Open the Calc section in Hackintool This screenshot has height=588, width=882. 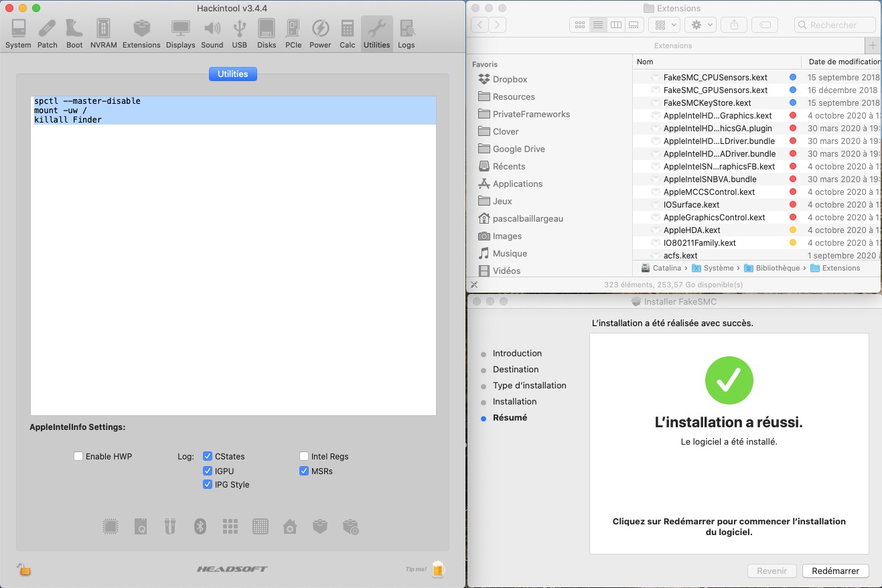[x=348, y=33]
